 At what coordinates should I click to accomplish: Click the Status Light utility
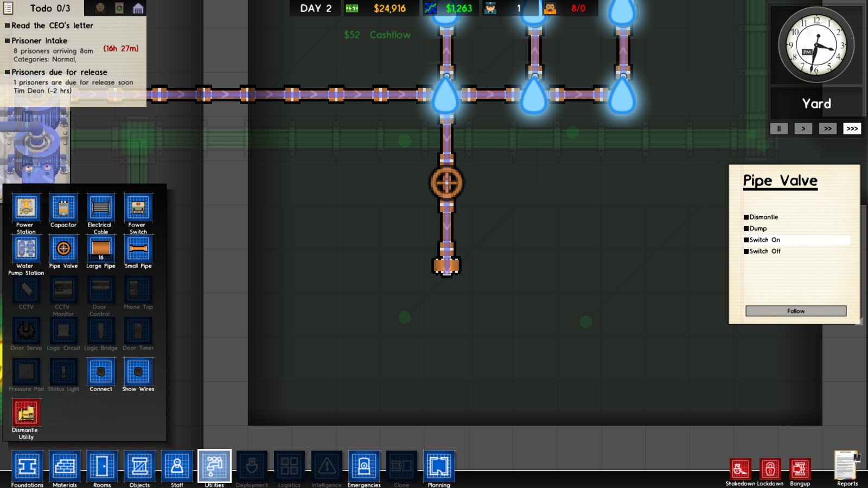pos(63,372)
